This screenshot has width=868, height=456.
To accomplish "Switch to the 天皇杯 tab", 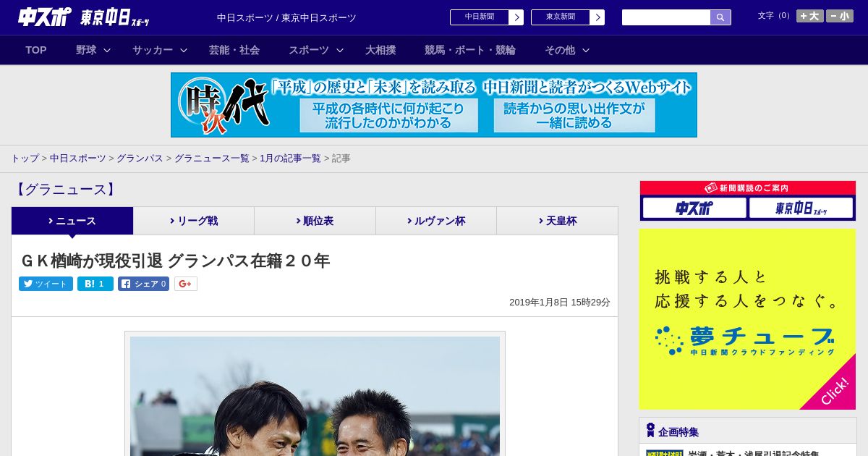I will 558,221.
